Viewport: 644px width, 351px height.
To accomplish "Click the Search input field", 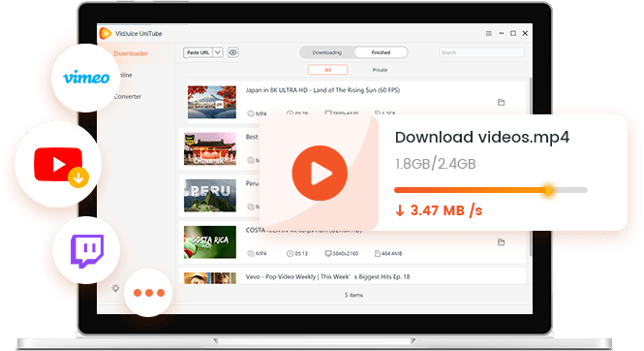I will (x=481, y=52).
